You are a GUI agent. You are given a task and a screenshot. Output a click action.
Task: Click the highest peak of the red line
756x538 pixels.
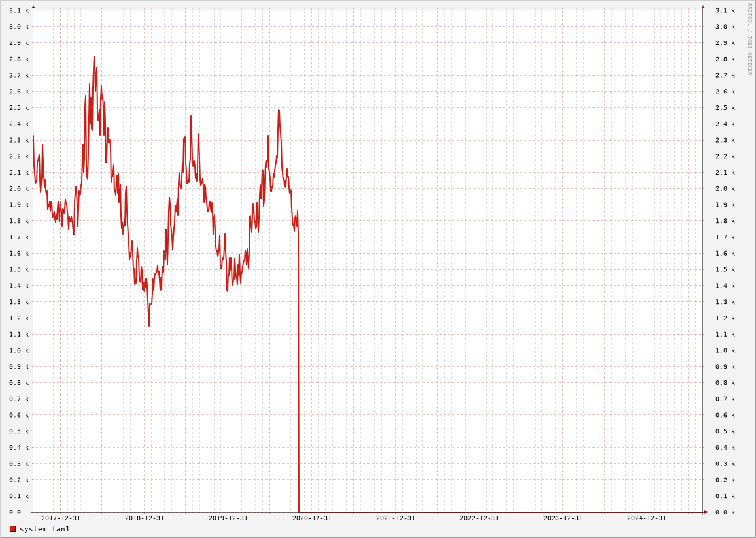[x=94, y=57]
